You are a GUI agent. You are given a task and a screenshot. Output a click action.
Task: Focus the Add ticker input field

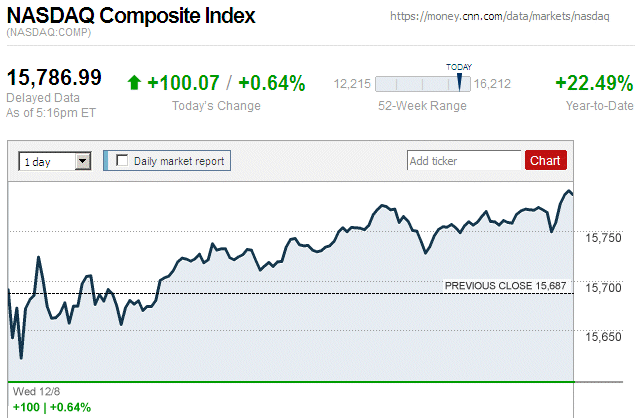pyautogui.click(x=464, y=160)
